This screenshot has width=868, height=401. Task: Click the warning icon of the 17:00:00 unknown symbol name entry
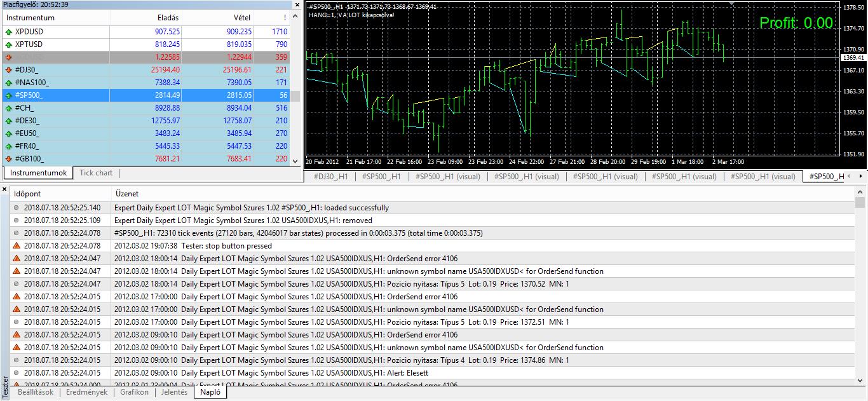tap(17, 309)
